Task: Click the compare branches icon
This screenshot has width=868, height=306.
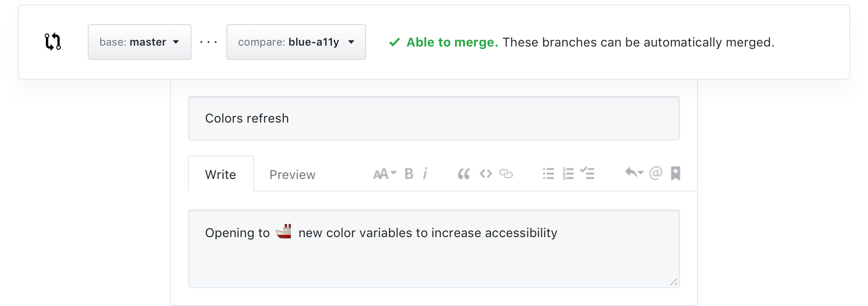Action: 53,42
